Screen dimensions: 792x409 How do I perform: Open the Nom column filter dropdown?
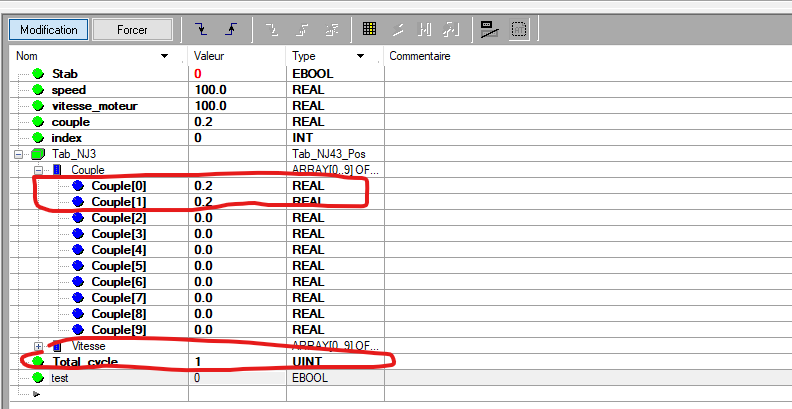pos(165,57)
